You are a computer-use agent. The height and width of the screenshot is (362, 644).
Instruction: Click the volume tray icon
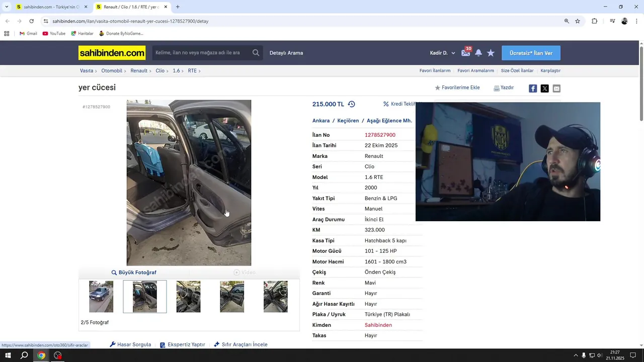(599, 355)
